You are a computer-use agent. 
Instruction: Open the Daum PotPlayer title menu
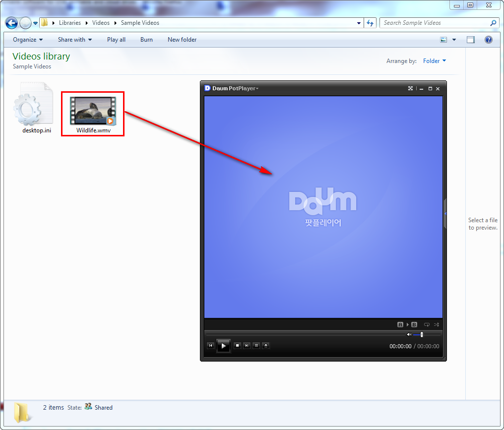235,88
